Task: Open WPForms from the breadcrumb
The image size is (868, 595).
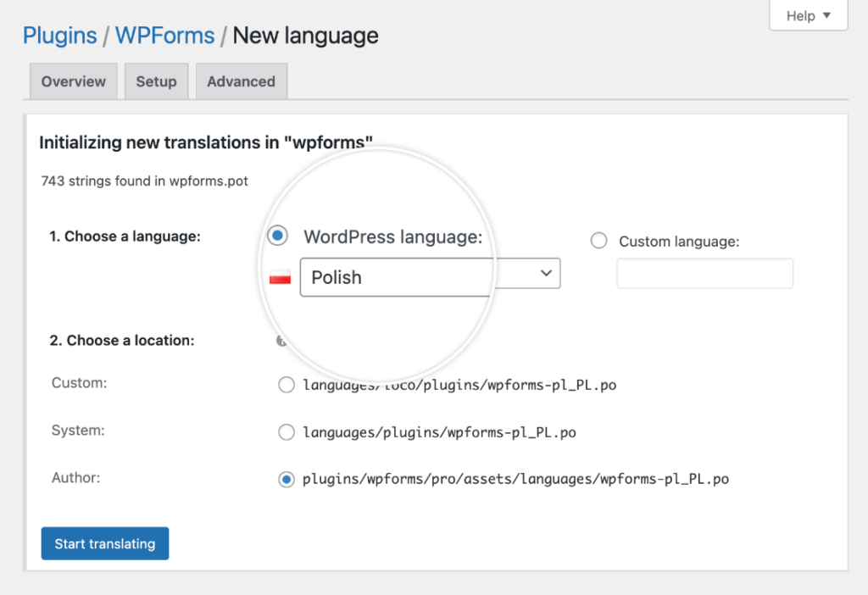Action: click(164, 36)
